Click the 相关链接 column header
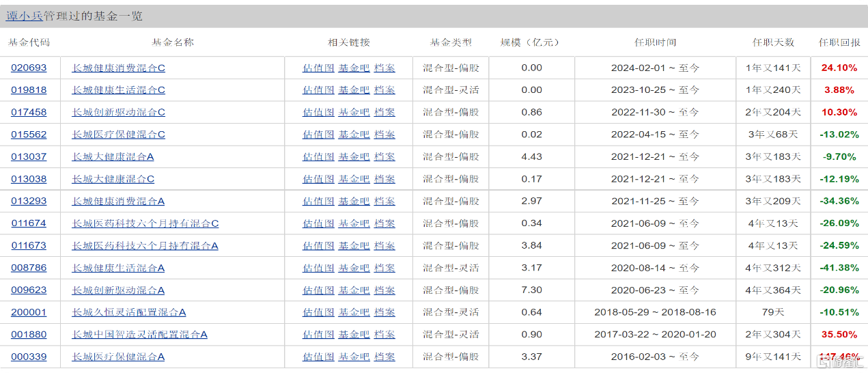The height and width of the screenshot is (373, 868). [348, 42]
